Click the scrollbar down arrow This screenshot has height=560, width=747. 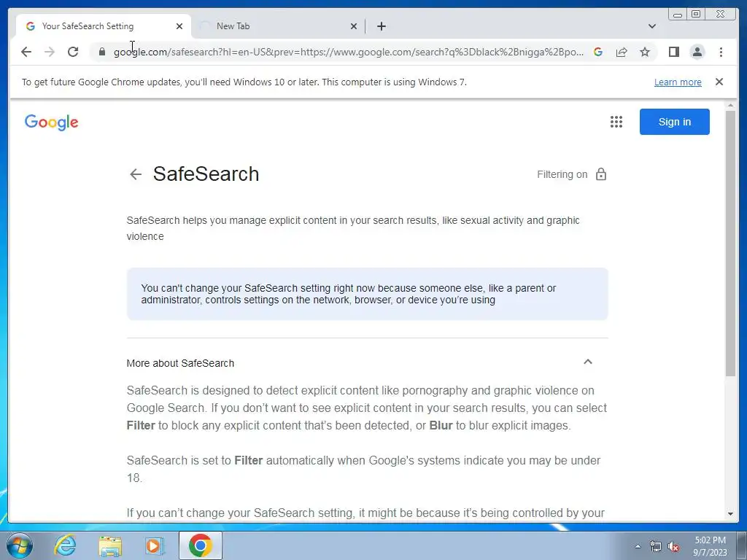pyautogui.click(x=730, y=514)
